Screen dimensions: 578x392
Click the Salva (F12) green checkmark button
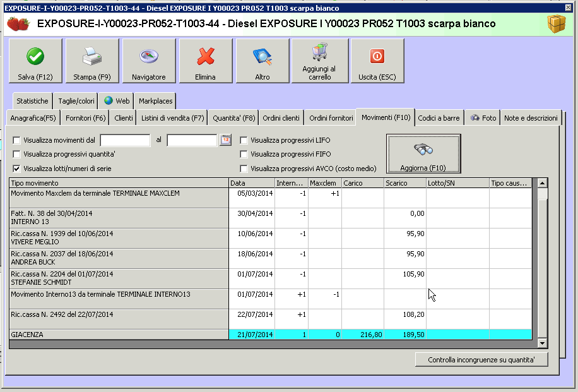point(35,61)
